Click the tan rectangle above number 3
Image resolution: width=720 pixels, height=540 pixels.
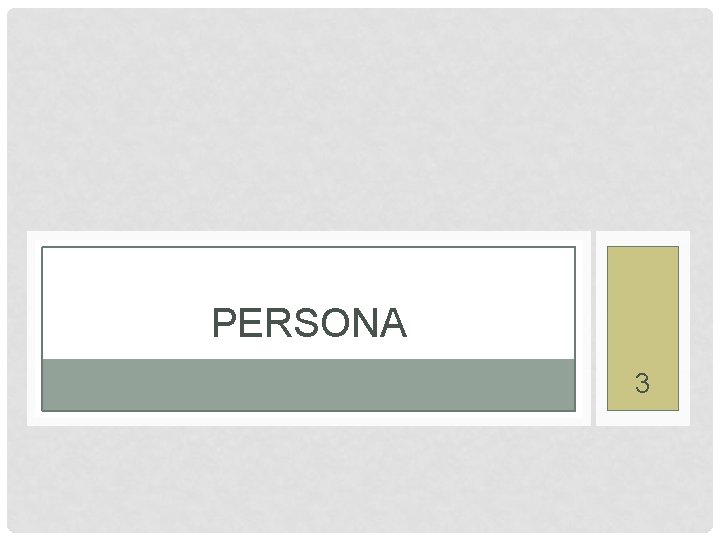643,300
